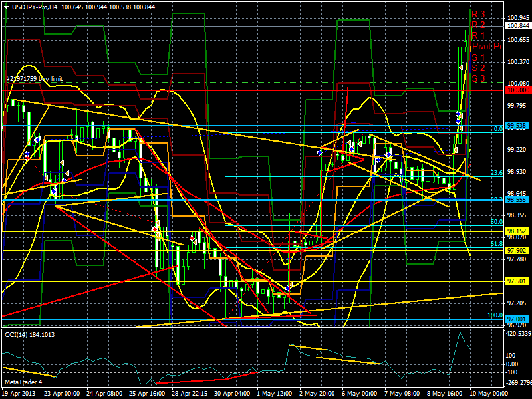The width and height of the screenshot is (532, 399).
Task: Click the 100.655 value on price scale
Action: 518,40
